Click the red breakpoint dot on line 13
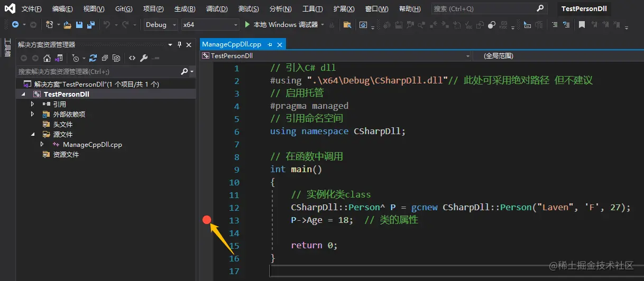 207,220
